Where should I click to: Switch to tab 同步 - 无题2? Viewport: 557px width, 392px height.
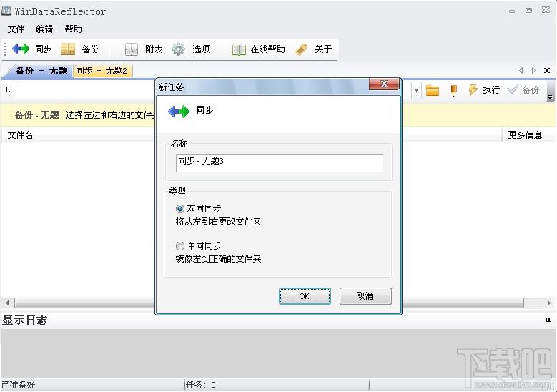pos(102,71)
